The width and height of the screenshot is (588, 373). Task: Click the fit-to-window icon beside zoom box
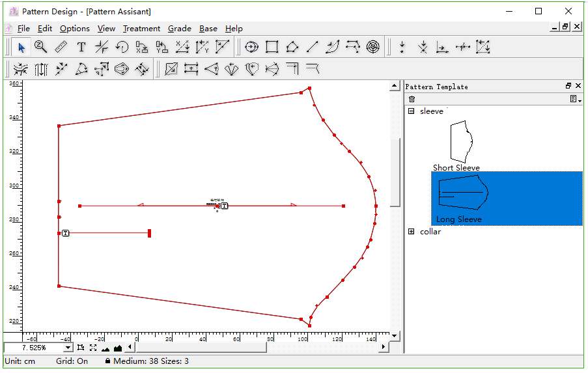click(x=92, y=348)
